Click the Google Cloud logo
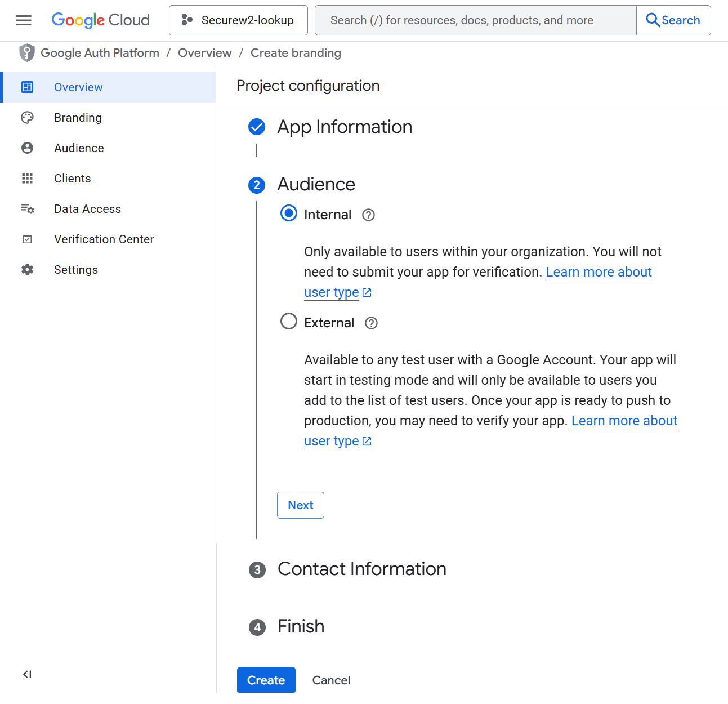The width and height of the screenshot is (728, 704). click(x=100, y=20)
